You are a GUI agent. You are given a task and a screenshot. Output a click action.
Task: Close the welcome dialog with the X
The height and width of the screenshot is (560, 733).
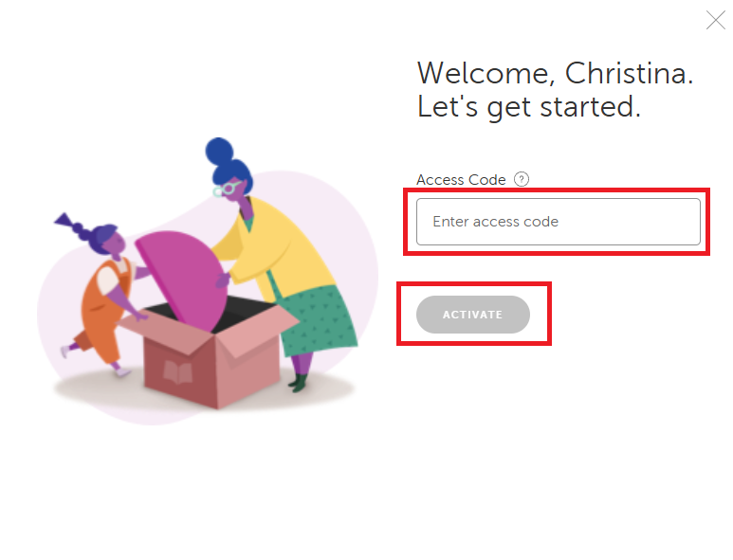tap(715, 20)
